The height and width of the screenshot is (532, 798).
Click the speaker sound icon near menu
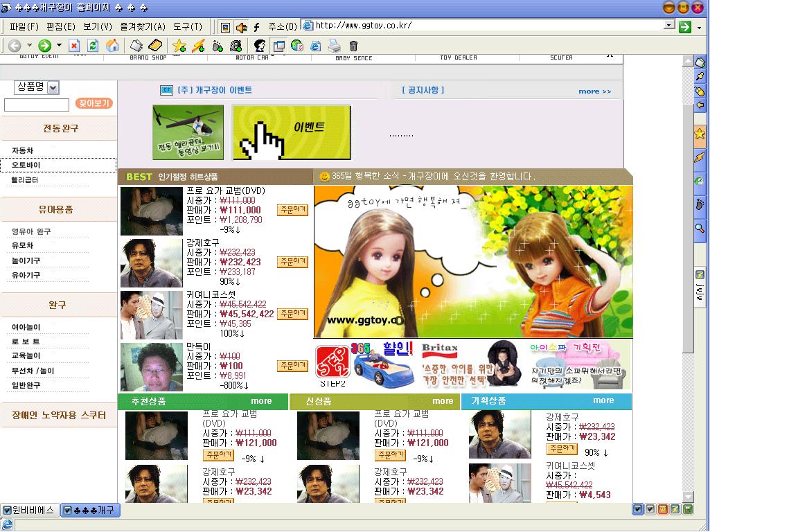pyautogui.click(x=242, y=27)
